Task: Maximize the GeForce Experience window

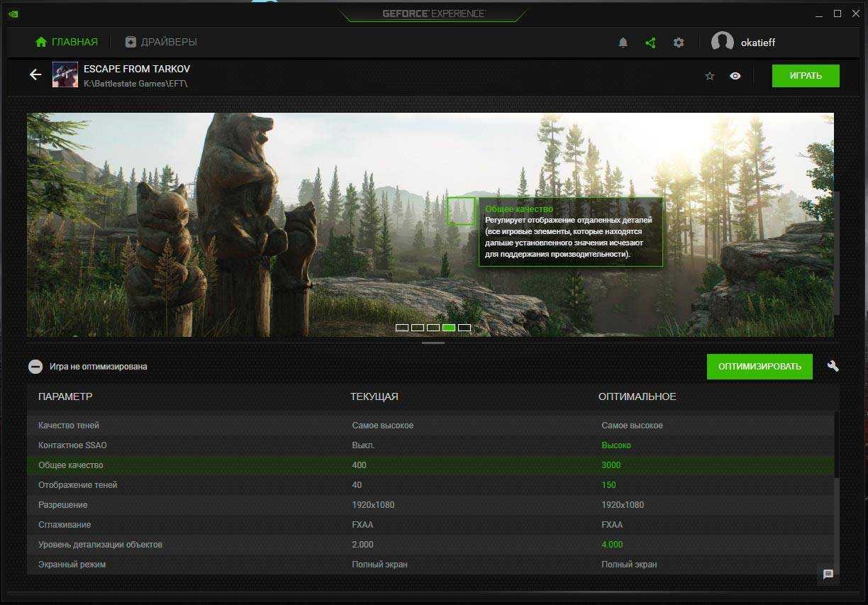Action: pyautogui.click(x=838, y=13)
